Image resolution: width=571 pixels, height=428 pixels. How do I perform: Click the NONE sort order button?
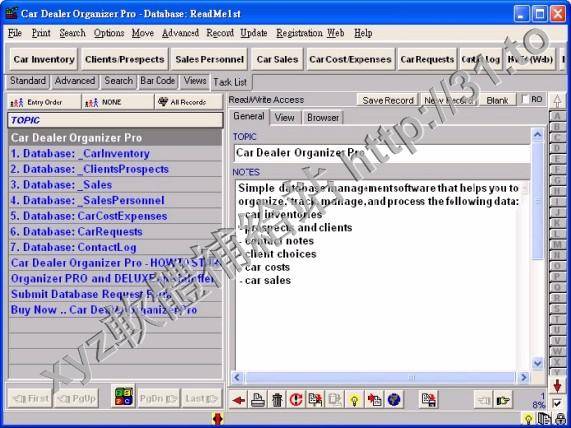point(118,102)
